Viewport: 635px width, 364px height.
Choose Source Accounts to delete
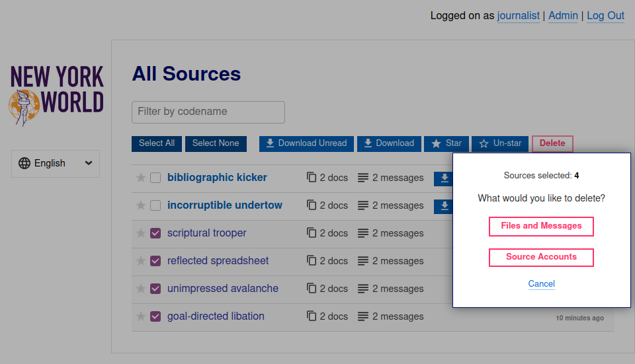click(542, 257)
